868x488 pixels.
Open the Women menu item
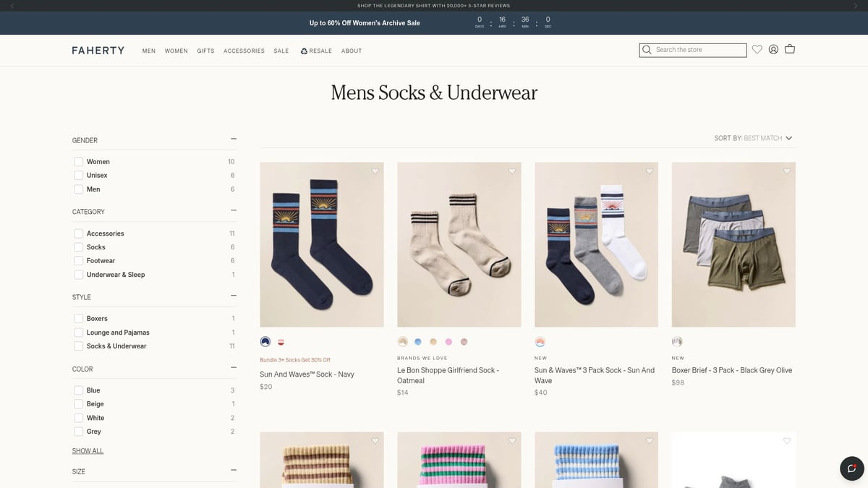[176, 51]
